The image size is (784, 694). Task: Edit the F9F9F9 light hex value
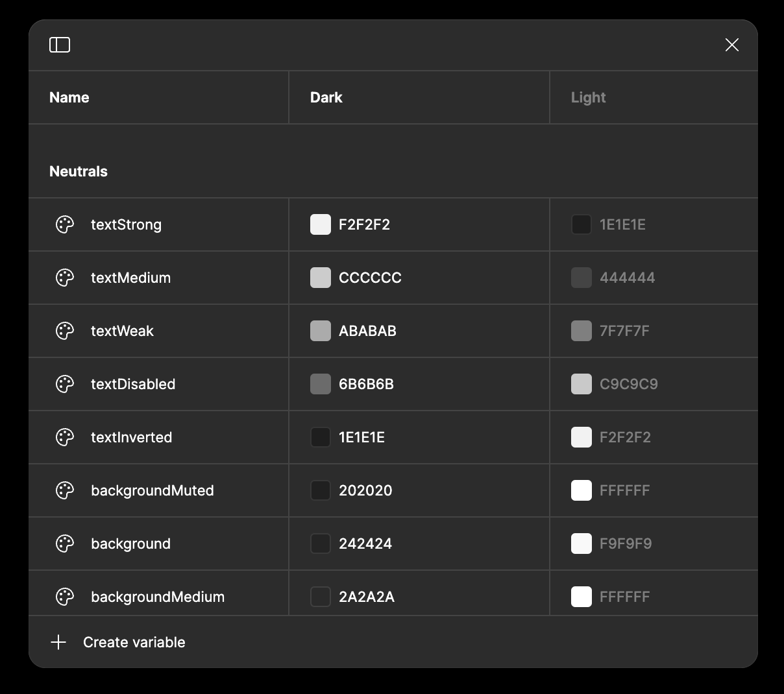[x=626, y=544]
